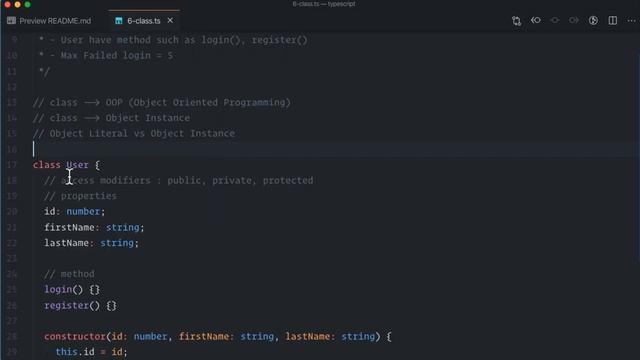Click the red close window button
Screen dimensions: 640x360
tap(7, 4)
